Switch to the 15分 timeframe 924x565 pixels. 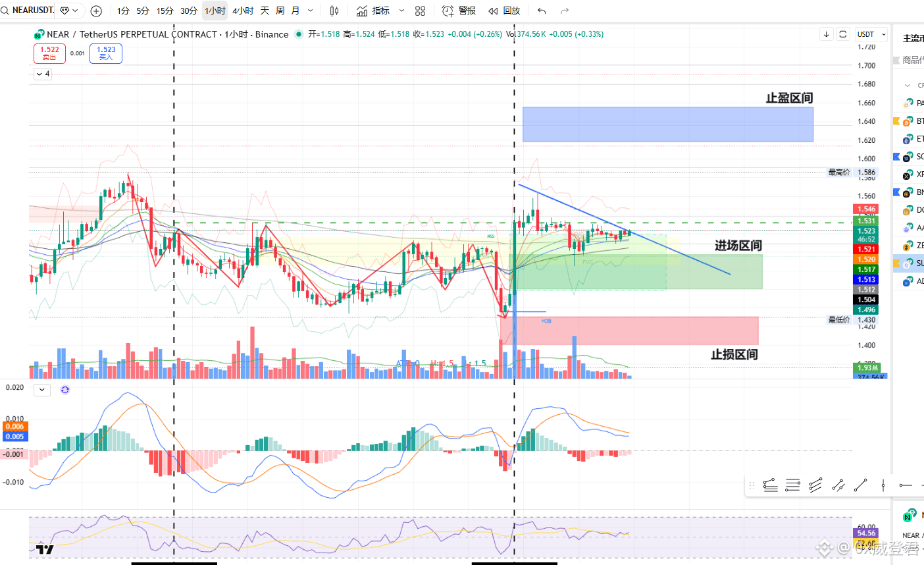tap(165, 11)
